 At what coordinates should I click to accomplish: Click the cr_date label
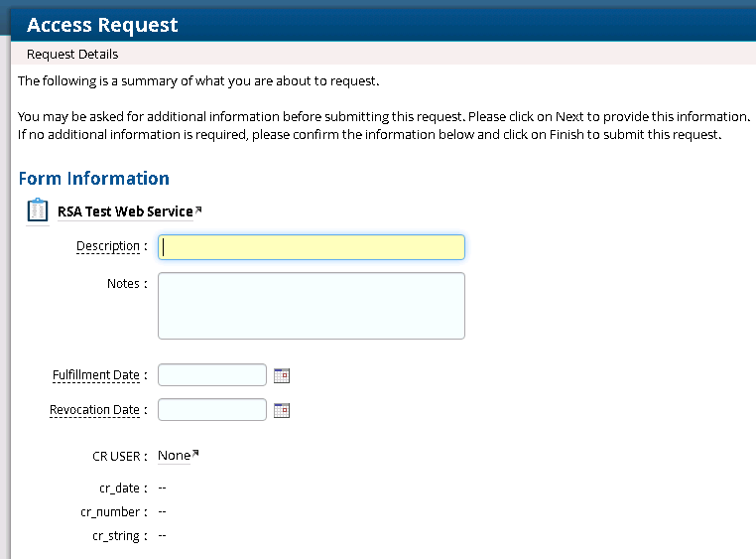click(117, 489)
